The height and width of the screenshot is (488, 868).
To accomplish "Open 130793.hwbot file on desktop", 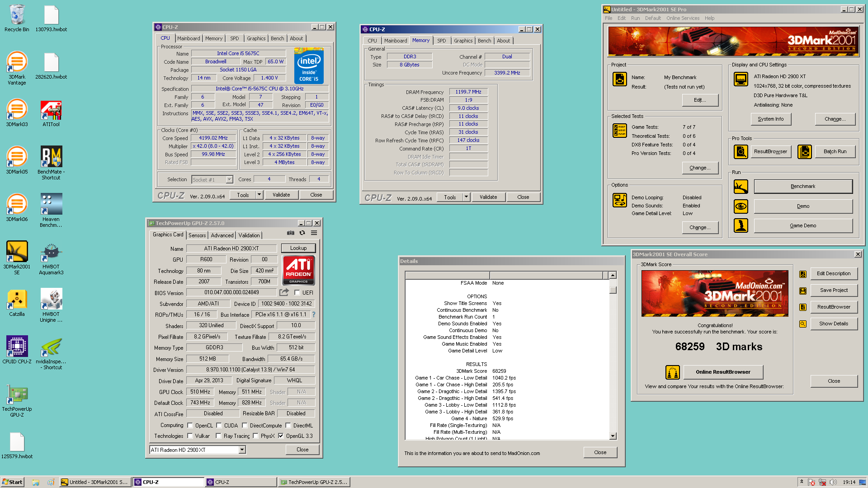I will [51, 18].
